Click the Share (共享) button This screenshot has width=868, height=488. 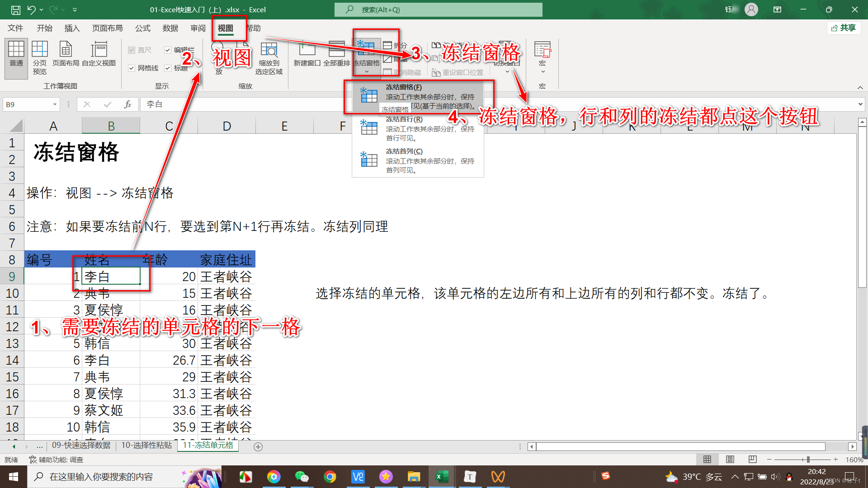(844, 28)
